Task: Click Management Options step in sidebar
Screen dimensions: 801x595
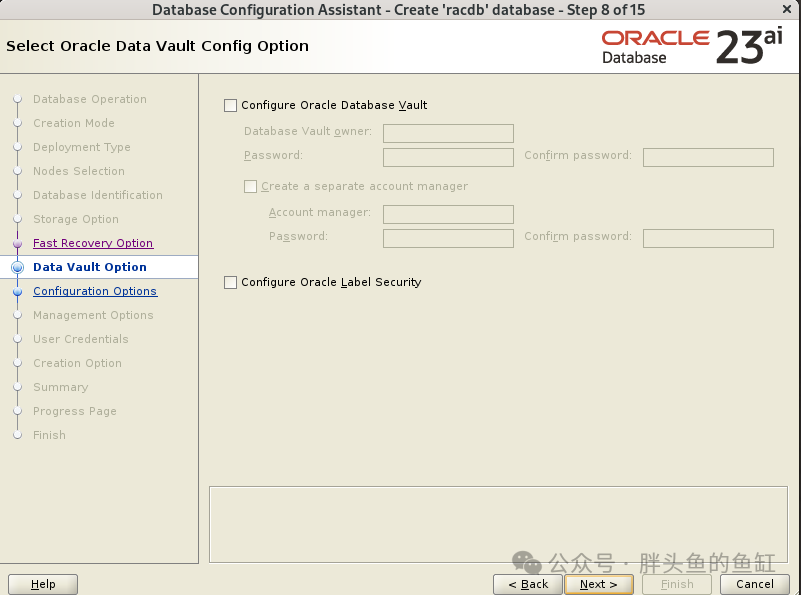Action: (93, 315)
